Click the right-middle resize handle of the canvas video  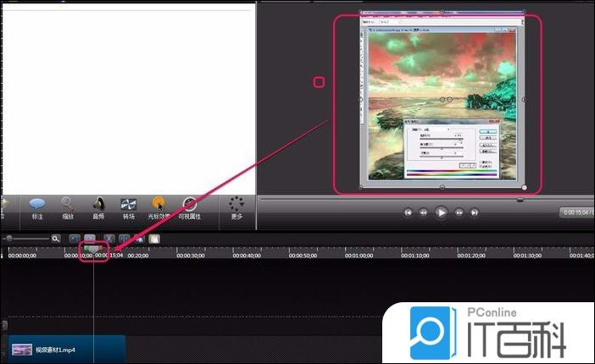tap(525, 99)
